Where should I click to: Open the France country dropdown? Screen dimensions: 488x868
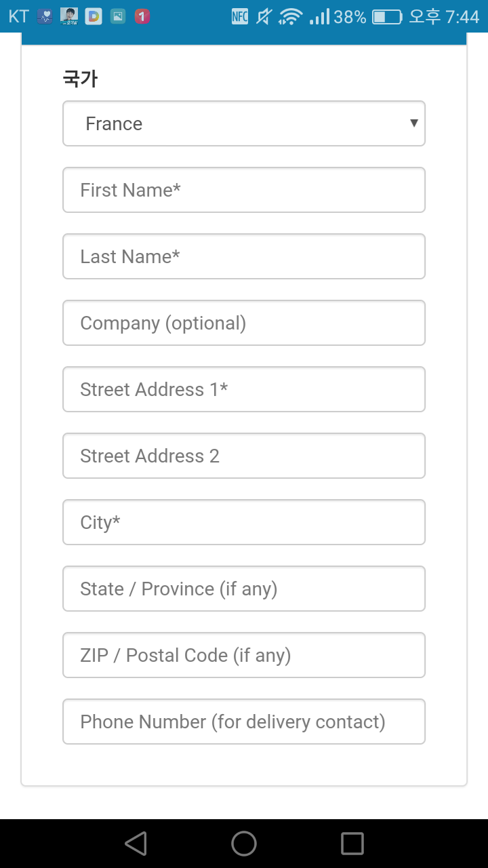click(x=243, y=123)
